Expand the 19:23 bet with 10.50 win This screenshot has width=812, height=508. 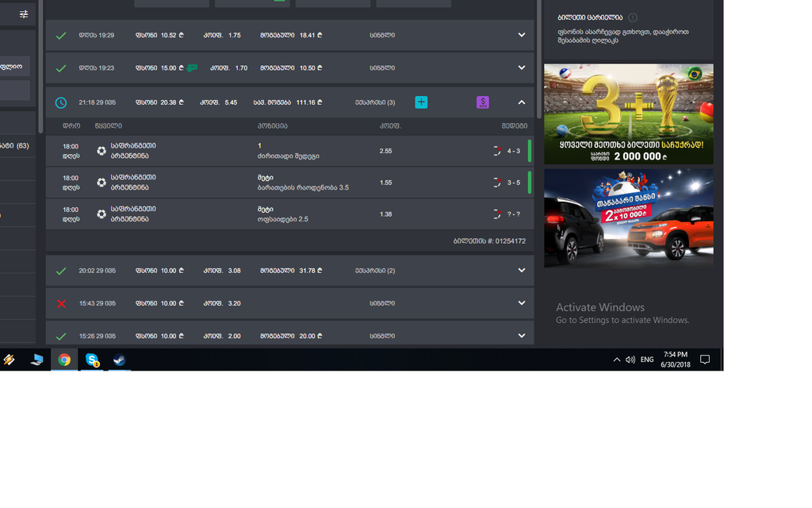(522, 67)
